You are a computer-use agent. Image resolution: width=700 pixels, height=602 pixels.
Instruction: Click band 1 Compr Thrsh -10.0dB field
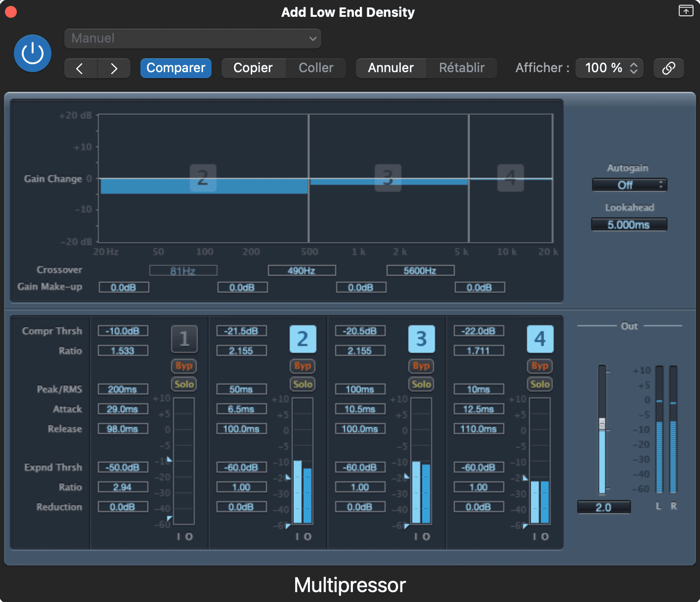pos(123,331)
